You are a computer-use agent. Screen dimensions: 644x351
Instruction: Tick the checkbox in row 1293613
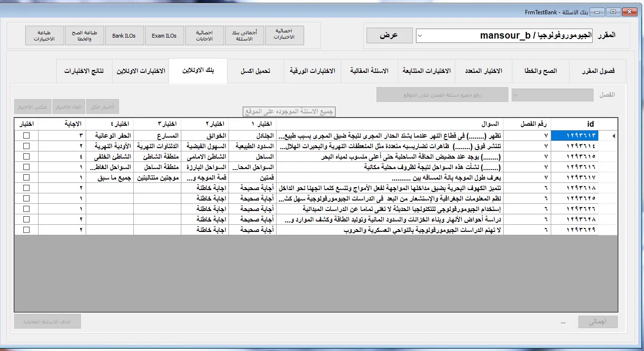(x=26, y=136)
